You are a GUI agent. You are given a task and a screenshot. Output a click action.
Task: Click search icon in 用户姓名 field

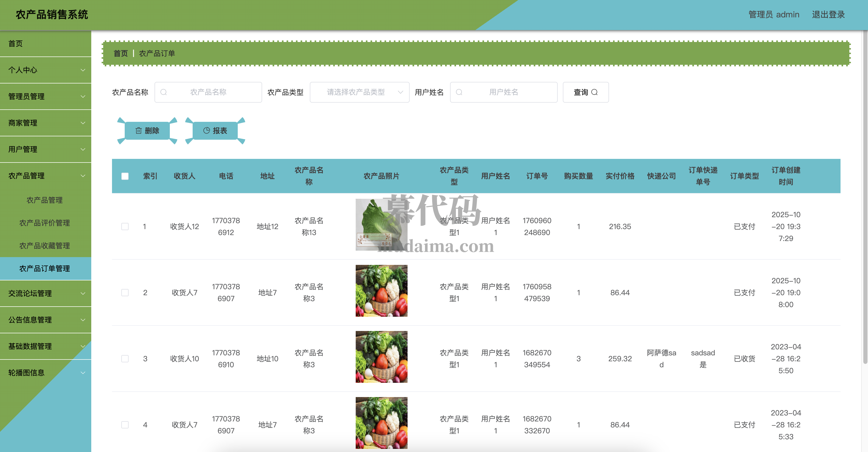[x=459, y=92]
